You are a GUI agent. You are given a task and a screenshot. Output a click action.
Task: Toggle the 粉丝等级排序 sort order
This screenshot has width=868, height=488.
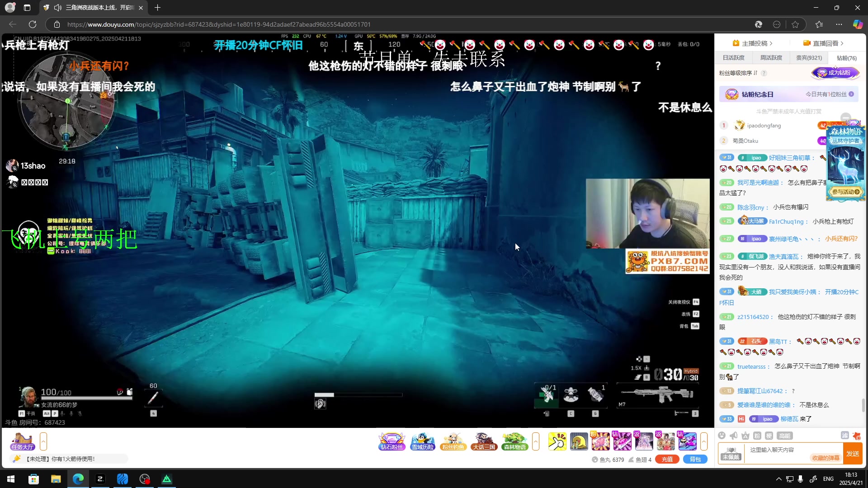pos(738,73)
